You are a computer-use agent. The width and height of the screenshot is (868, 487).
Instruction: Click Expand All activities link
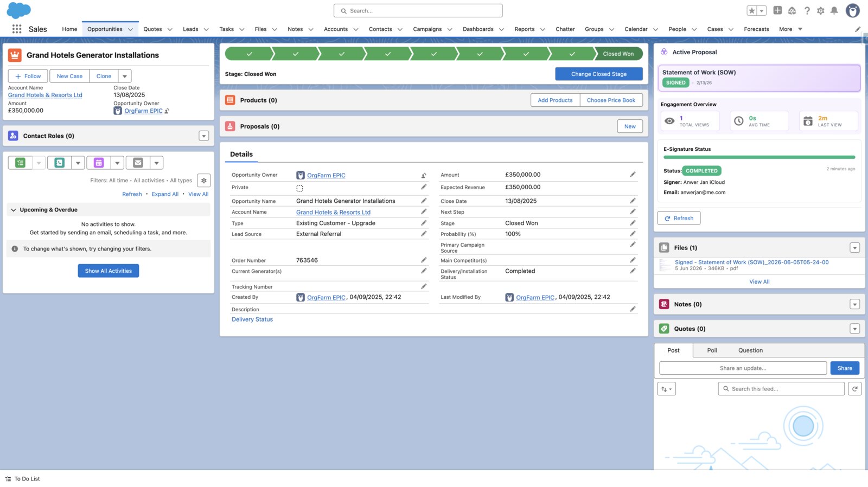(x=165, y=194)
